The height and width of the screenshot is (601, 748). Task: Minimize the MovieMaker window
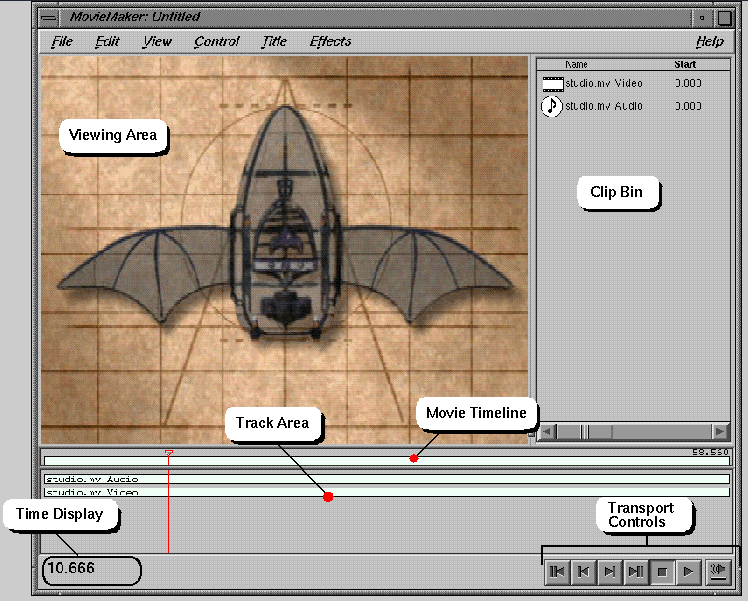click(x=702, y=18)
